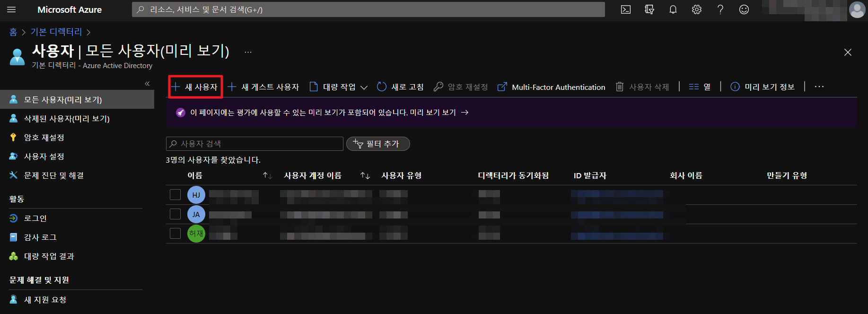Click the 기본 디렉터리 breadcrumb link
The image size is (868, 314).
coord(56,32)
